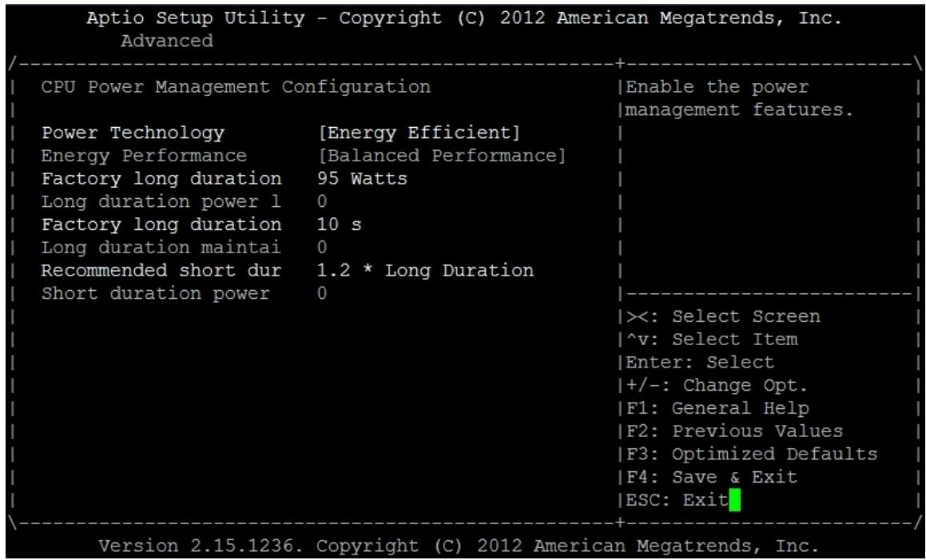The image size is (926, 560).
Task: Click the Change Opt. key hint
Action: click(x=717, y=386)
